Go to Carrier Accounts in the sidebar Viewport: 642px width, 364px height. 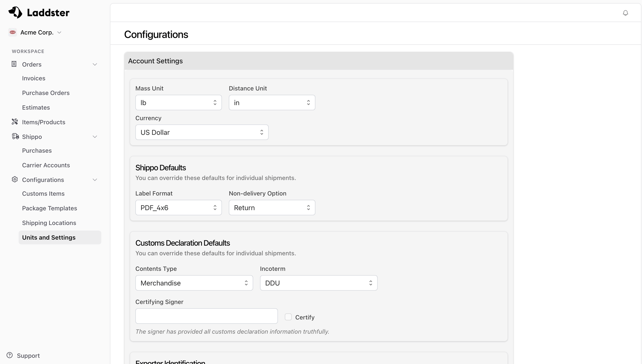[46, 165]
